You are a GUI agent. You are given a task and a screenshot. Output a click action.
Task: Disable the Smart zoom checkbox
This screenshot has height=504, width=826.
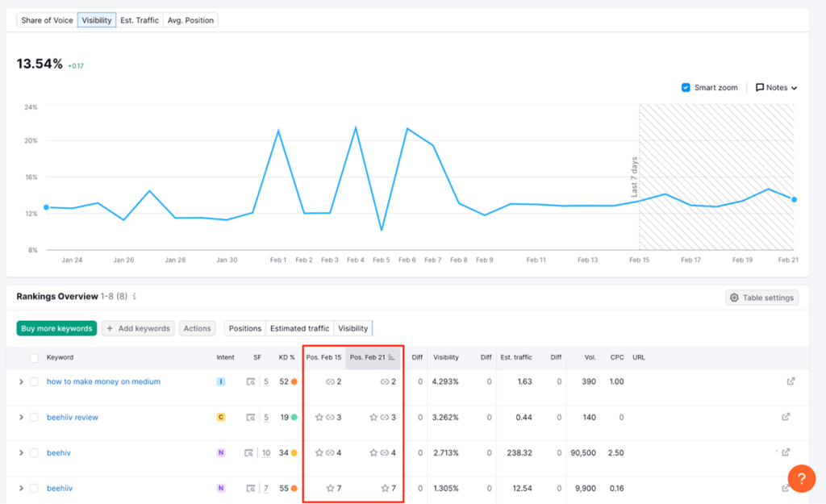686,87
